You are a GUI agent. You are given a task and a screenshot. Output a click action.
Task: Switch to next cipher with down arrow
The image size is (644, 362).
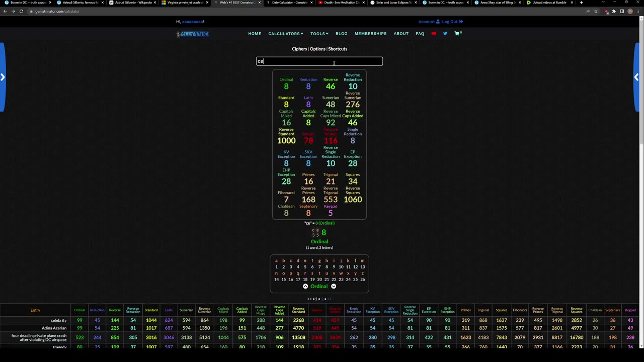pyautogui.click(x=334, y=286)
